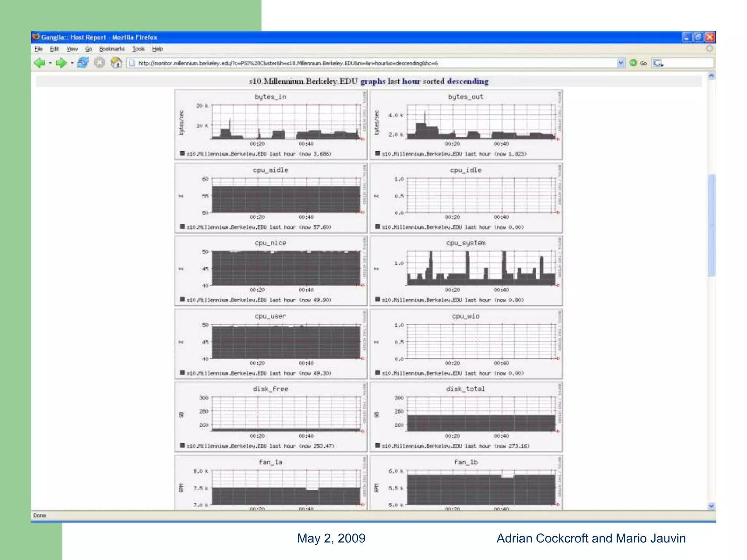
Task: Open the disk_free graph
Action: coord(271,417)
